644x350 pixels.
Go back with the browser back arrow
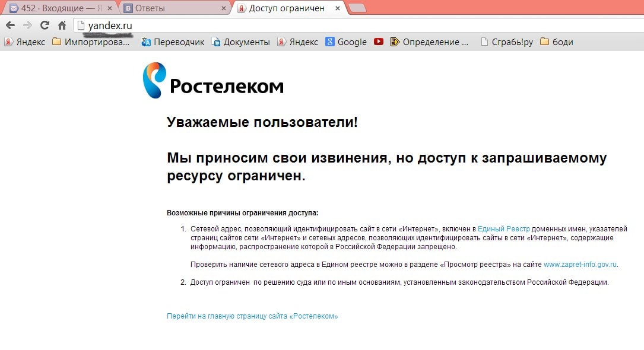[x=11, y=26]
